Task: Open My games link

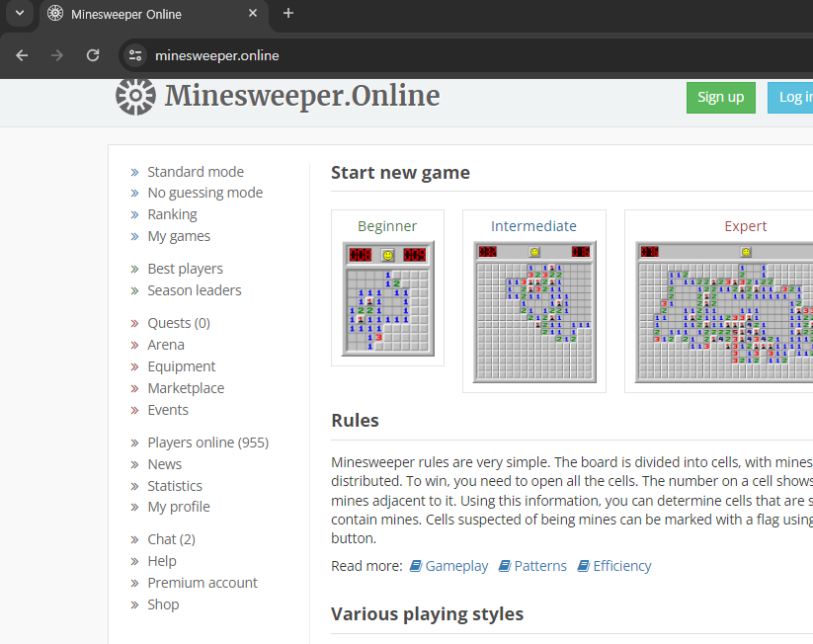Action: point(179,236)
